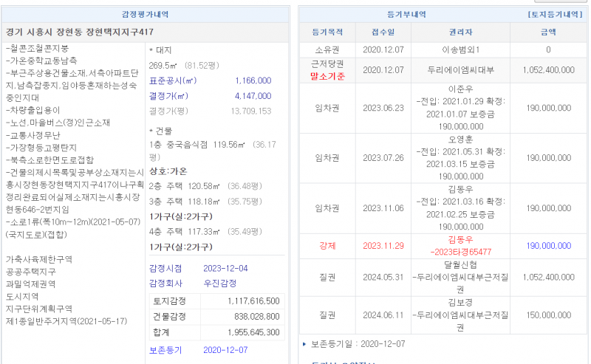This screenshot has width=591, height=364.
Task: Click the arrow bullet beside 보존등기일
Action: 304,344
